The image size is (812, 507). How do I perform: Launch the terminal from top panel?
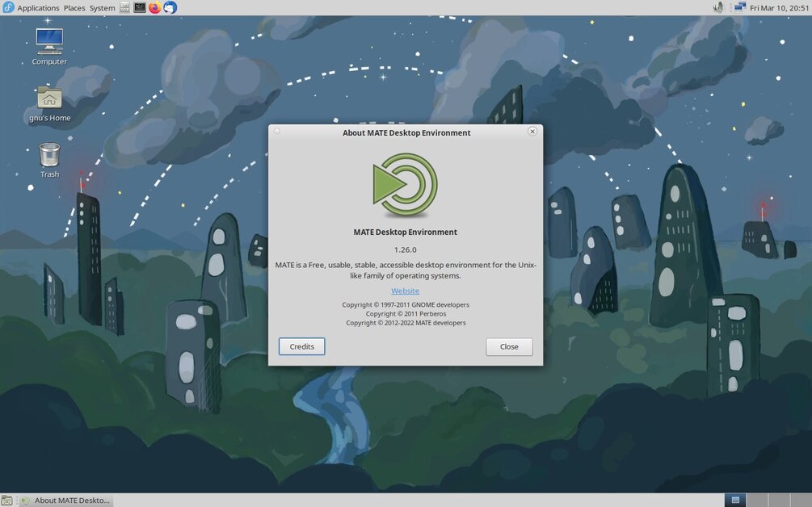click(139, 7)
